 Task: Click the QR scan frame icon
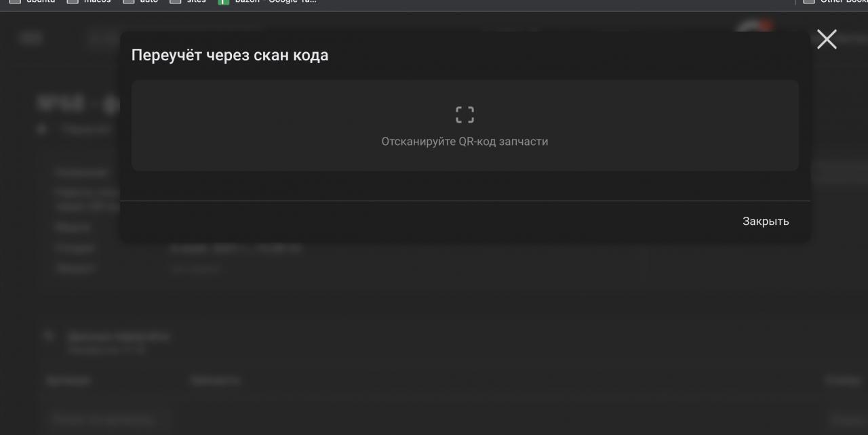[465, 115]
